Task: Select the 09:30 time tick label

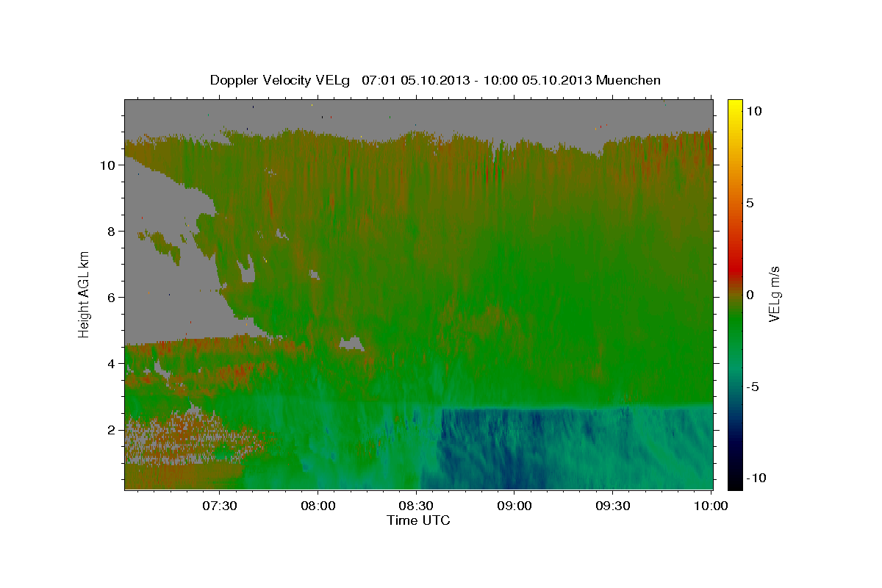Action: click(x=612, y=506)
